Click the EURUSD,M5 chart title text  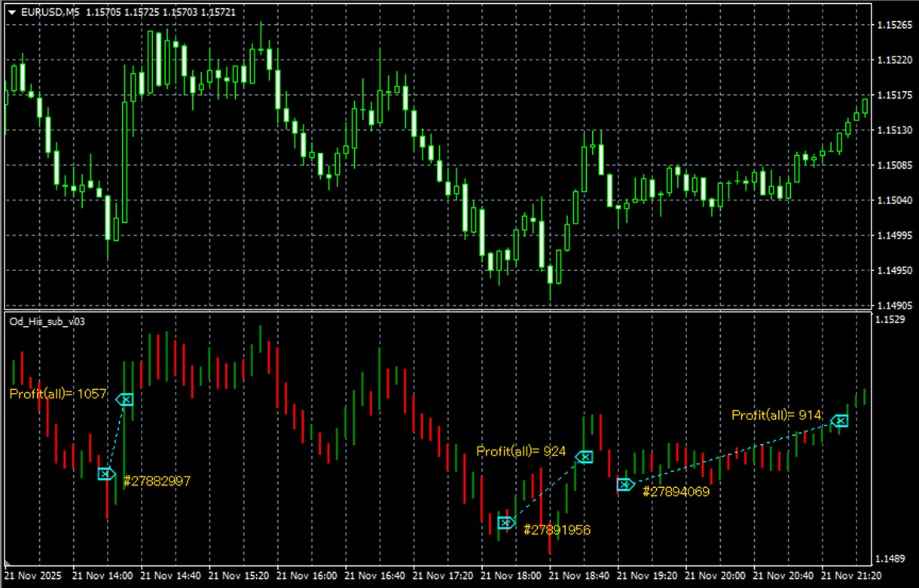point(51,12)
